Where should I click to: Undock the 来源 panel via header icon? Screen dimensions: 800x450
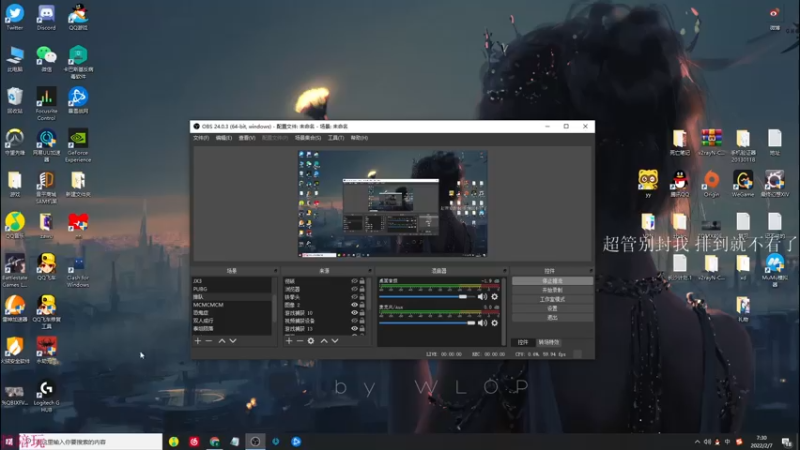370,271
